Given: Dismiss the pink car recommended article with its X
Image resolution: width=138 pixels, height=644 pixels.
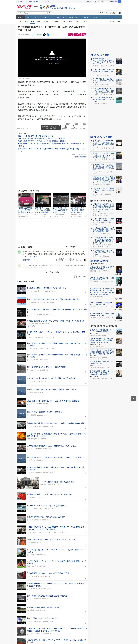Looking at the screenshot, I should click(x=33, y=216).
